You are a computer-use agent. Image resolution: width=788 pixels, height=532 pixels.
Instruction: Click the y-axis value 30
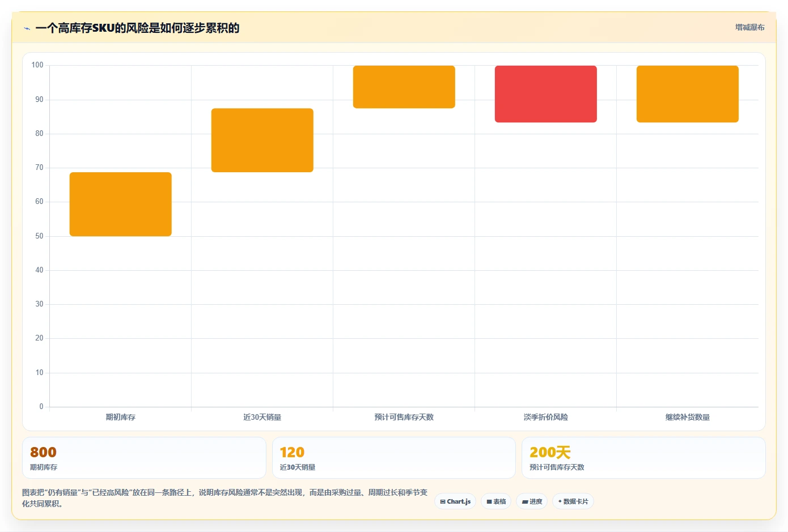click(x=39, y=304)
